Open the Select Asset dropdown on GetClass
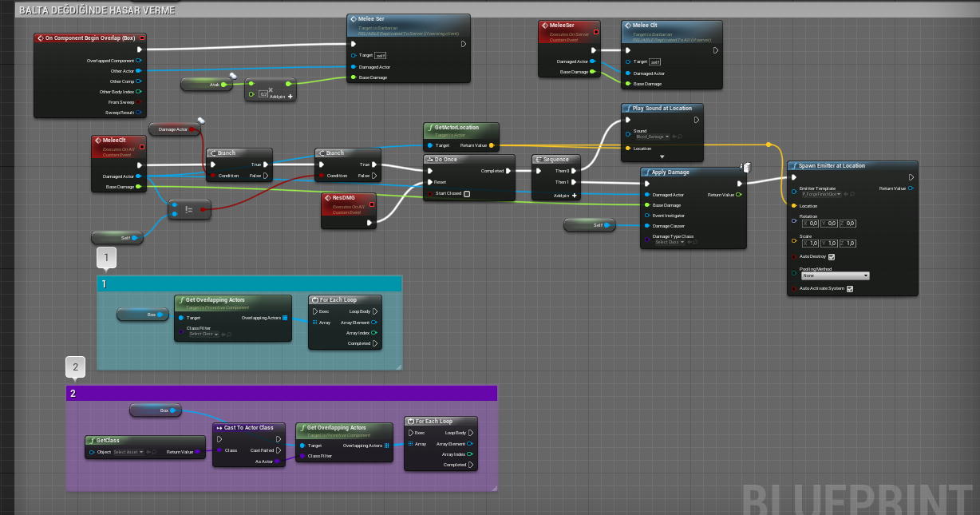This screenshot has height=515, width=980. point(128,452)
